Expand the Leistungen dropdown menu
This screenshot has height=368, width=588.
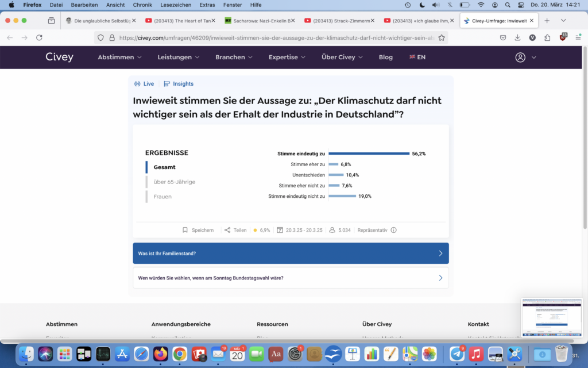point(179,57)
